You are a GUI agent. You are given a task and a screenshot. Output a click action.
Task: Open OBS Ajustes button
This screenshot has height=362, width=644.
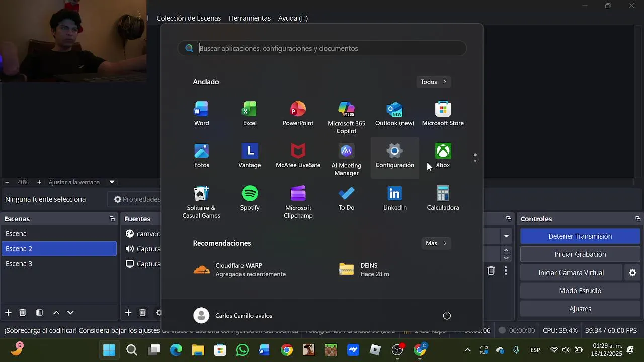(580, 309)
